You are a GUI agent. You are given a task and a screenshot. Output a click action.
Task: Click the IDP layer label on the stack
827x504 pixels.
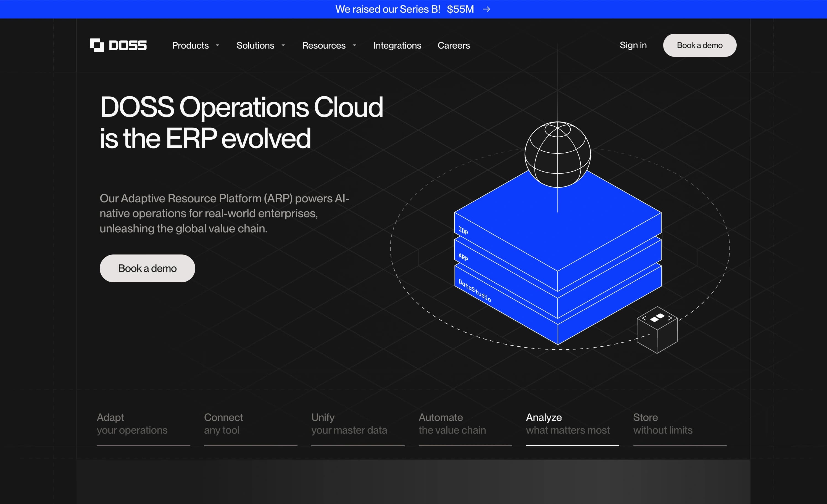(x=463, y=231)
